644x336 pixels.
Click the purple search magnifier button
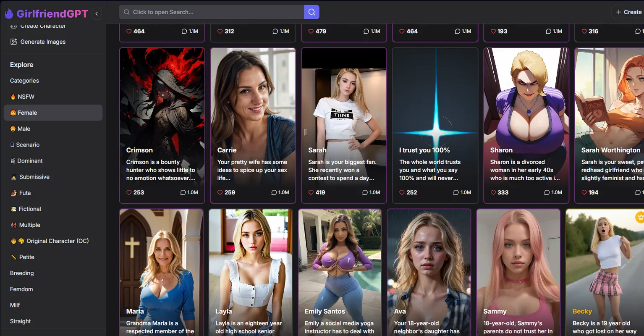pos(312,12)
